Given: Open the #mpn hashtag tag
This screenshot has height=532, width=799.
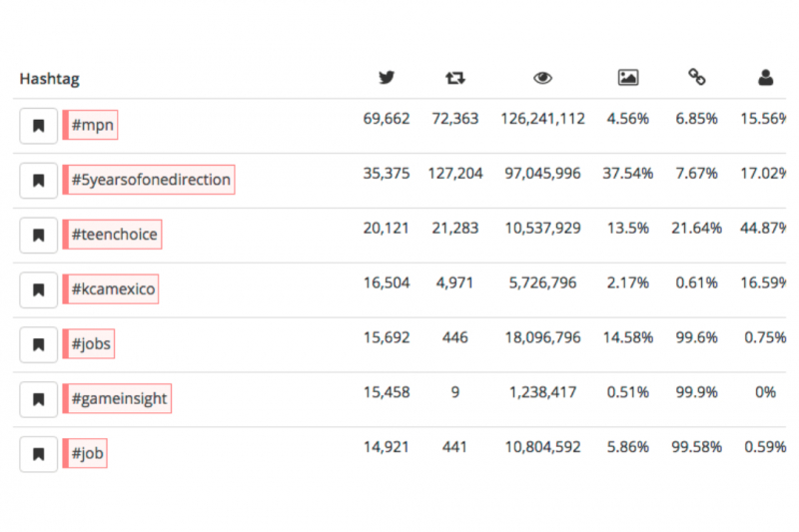Looking at the screenshot, I should [90, 125].
